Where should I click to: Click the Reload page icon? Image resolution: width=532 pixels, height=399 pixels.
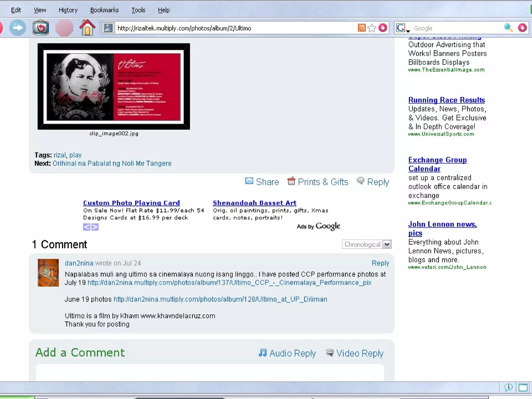click(41, 28)
